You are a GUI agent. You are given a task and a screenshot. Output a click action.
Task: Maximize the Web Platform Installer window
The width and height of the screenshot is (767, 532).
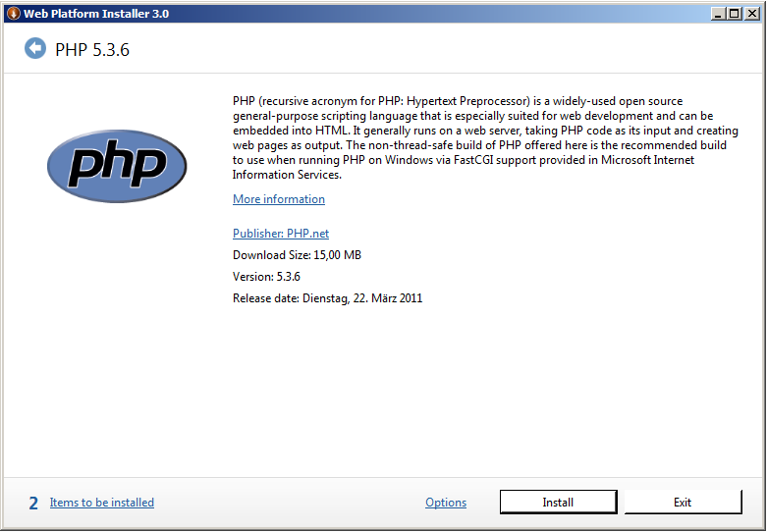(735, 14)
